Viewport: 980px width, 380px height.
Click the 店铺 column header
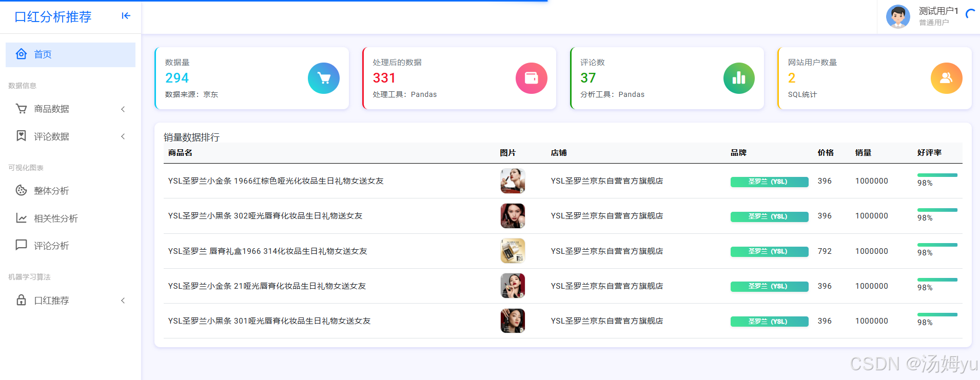(x=559, y=153)
